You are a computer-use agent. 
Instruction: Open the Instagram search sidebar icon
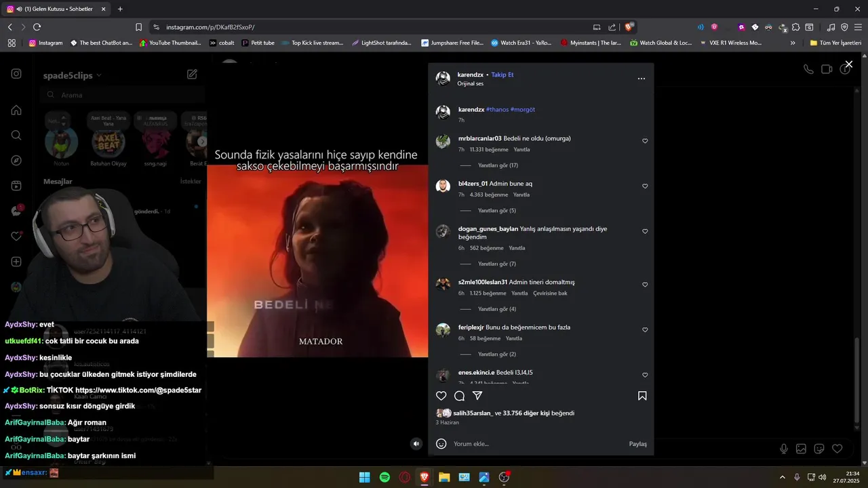[16, 135]
